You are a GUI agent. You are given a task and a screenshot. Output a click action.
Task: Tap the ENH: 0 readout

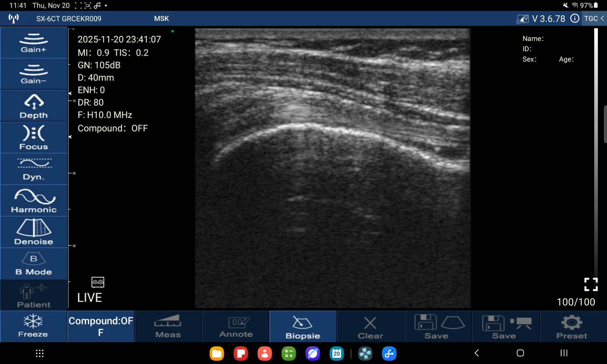[x=91, y=90]
